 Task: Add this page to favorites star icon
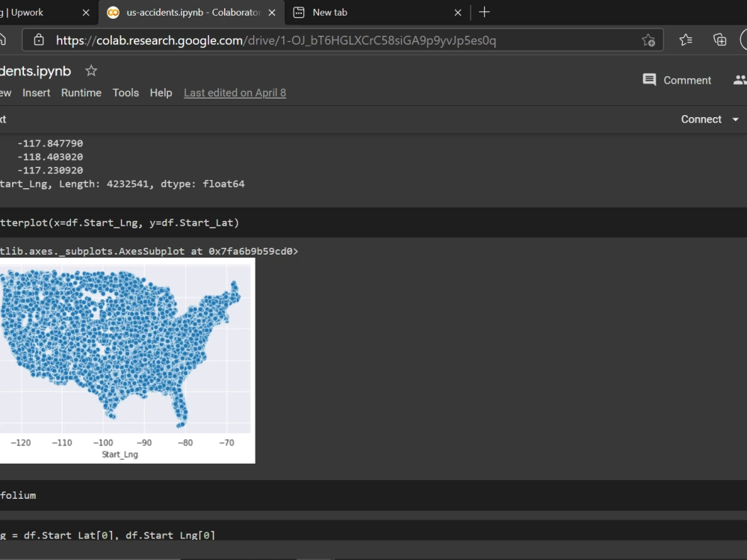648,40
